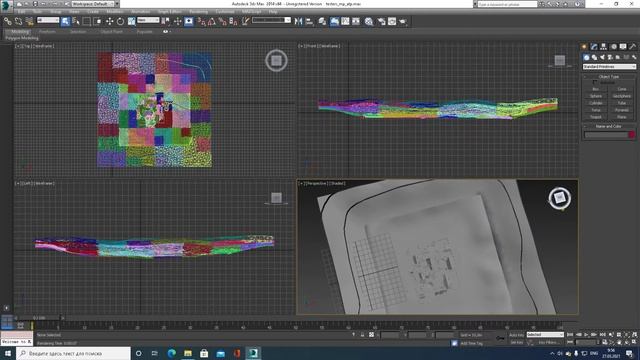Select the Geometry category icon
This screenshot has height=360, width=640.
coord(586,57)
